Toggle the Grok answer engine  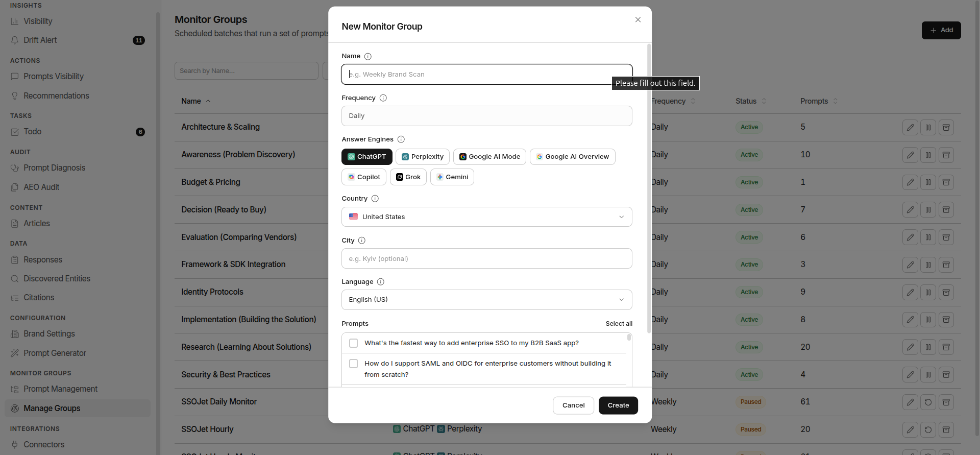click(x=408, y=177)
